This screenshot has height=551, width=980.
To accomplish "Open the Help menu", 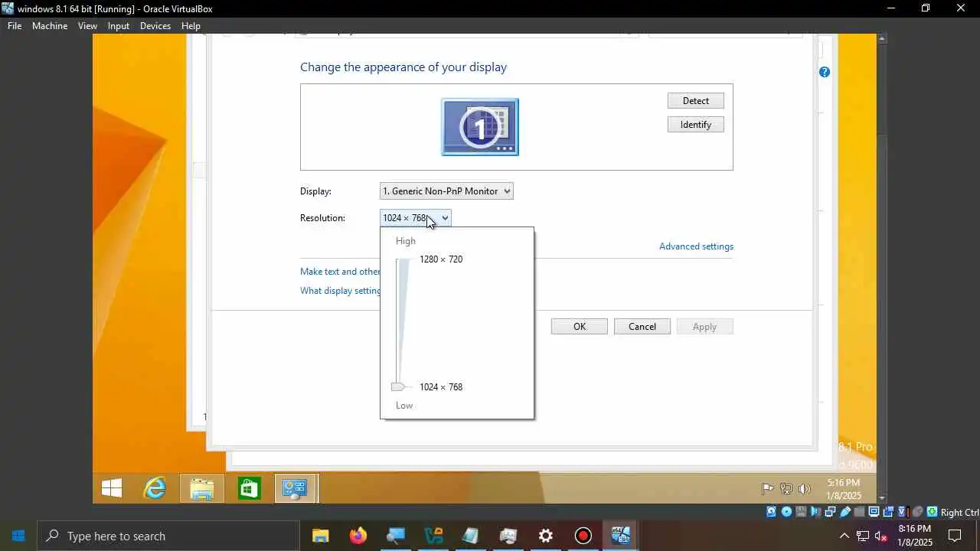I will pyautogui.click(x=191, y=25).
